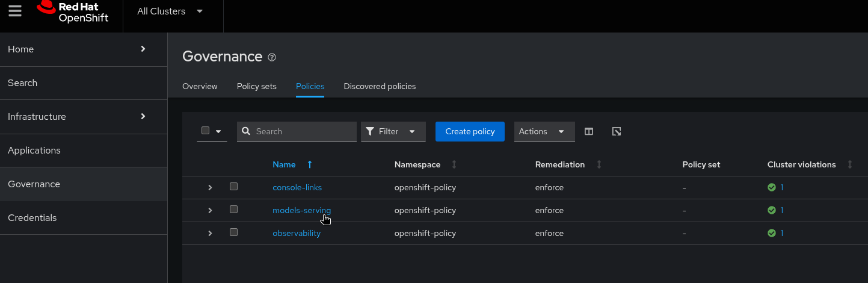Screen dimensions: 868x283
Task: Click the Governance page heading
Action: (223, 57)
